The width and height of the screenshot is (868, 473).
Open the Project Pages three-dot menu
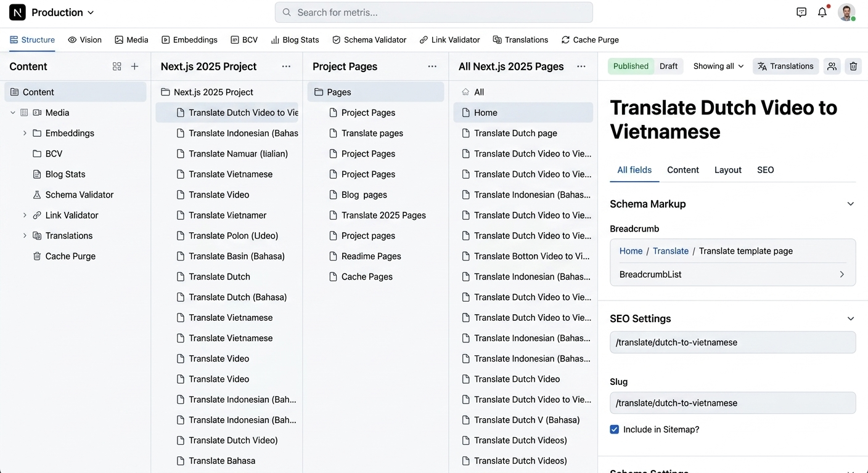(x=432, y=67)
